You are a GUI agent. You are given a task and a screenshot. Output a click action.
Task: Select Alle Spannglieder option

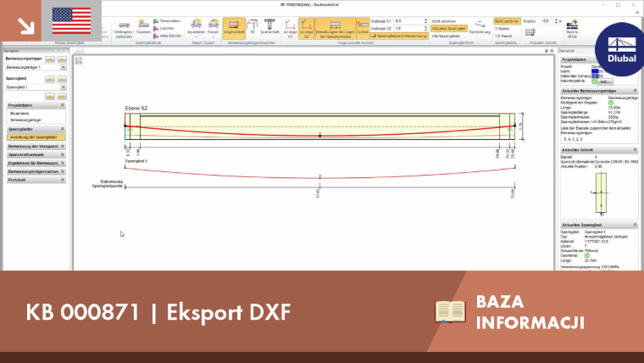pyautogui.click(x=446, y=36)
